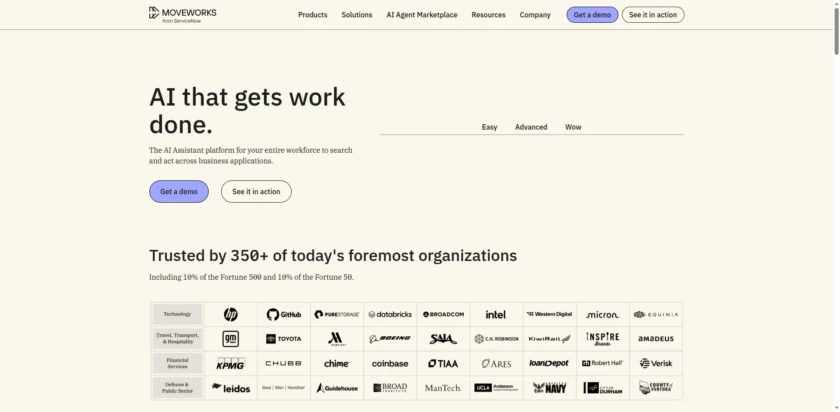Click the Amadeus logo
This screenshot has width=840, height=412.
pos(656,339)
